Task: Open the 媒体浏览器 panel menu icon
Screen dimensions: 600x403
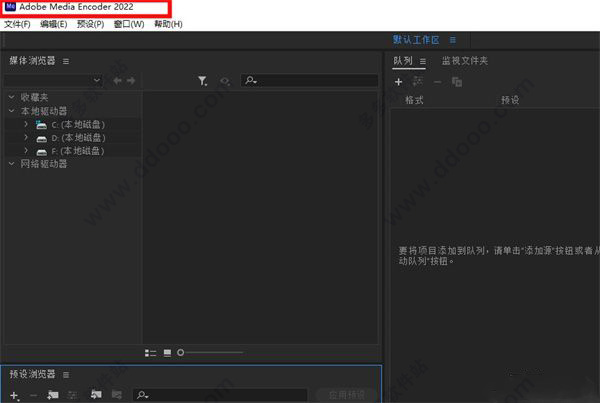Action: [x=66, y=61]
